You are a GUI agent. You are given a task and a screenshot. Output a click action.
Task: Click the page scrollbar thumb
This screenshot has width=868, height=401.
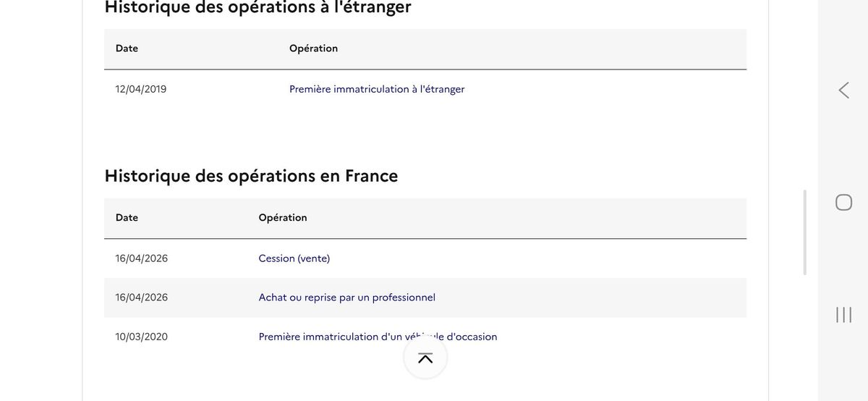click(804, 232)
